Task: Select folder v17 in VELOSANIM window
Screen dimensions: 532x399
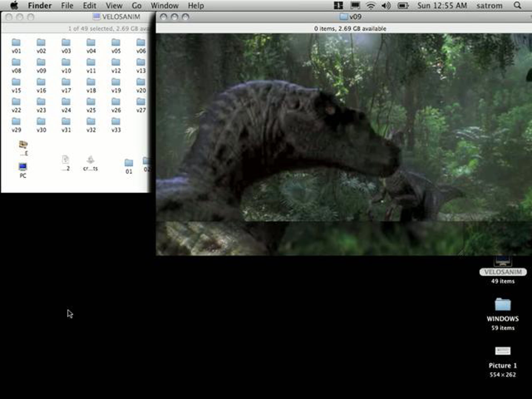Action: tap(66, 85)
